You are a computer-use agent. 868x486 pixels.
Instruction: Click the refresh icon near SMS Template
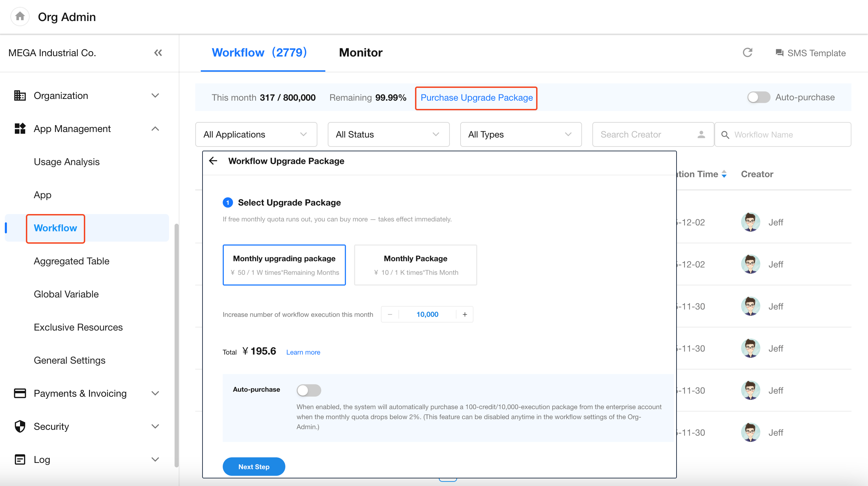coord(747,53)
